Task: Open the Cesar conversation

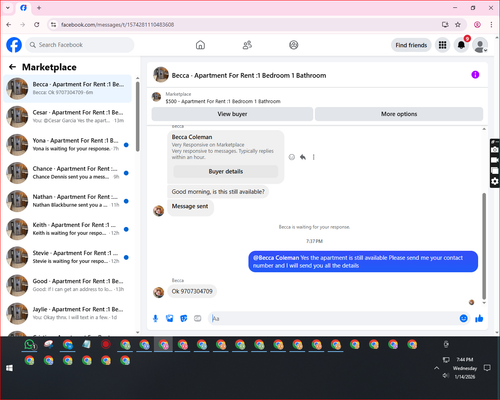Action: click(68, 117)
